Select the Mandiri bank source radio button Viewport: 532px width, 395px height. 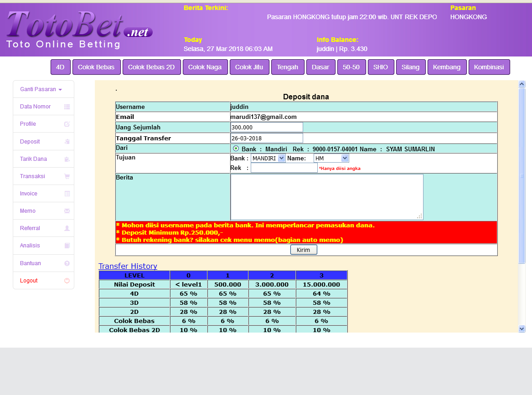click(x=236, y=148)
